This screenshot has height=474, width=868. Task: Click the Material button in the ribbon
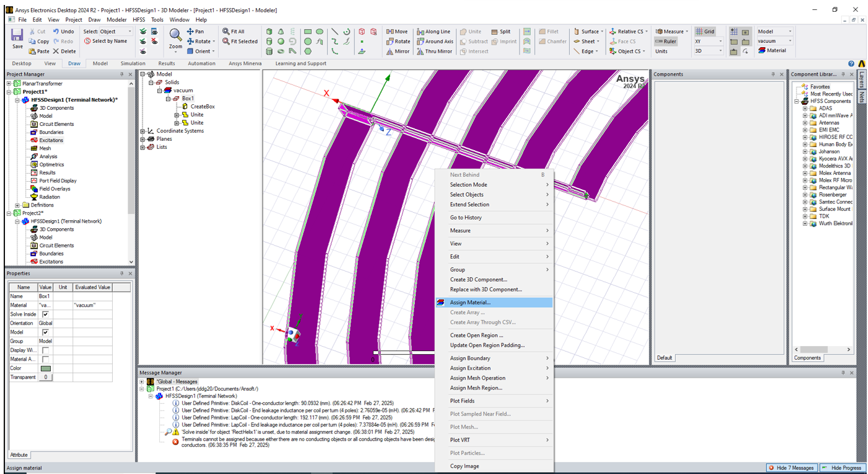(773, 51)
